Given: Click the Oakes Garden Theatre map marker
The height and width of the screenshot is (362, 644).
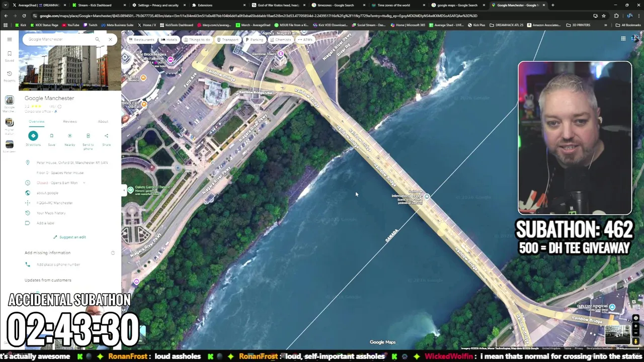Looking at the screenshot, I should pos(130,190).
